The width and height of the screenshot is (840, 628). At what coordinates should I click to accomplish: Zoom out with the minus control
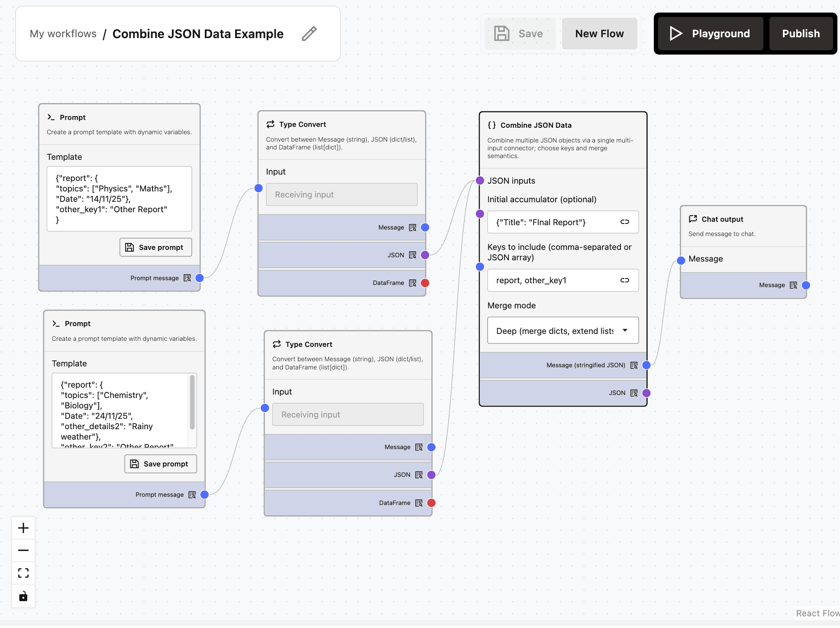point(23,550)
